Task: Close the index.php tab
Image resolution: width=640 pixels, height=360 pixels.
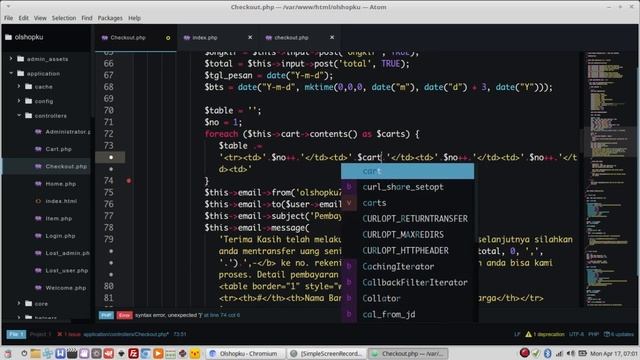Action: (x=250, y=37)
